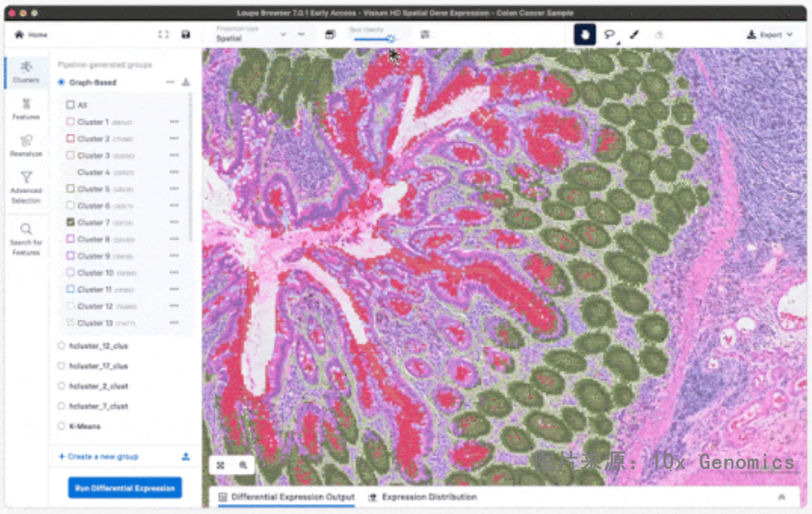Open the Export dropdown
This screenshot has height=514, width=812.
pyautogui.click(x=770, y=35)
